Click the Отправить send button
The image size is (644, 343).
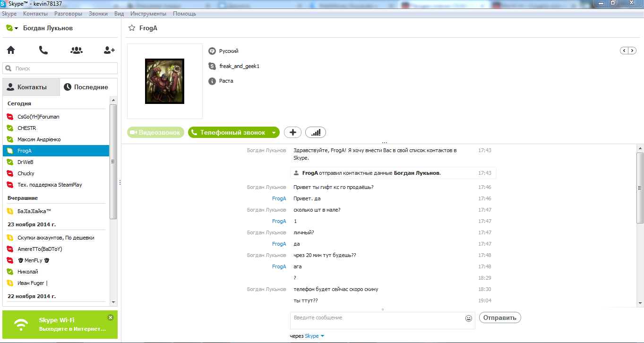500,317
